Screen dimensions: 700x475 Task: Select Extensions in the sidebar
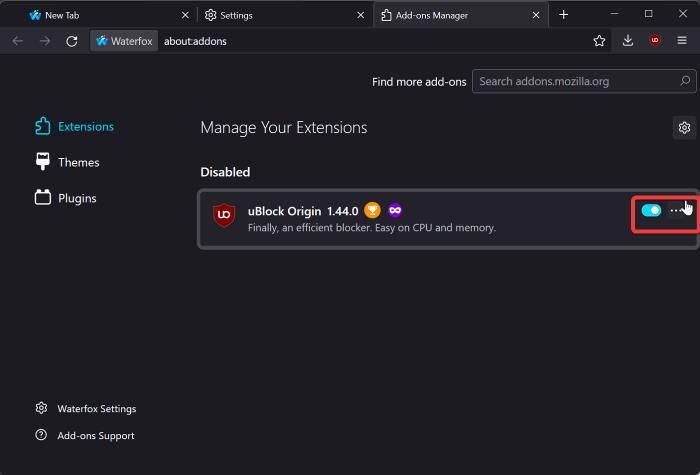(x=74, y=126)
